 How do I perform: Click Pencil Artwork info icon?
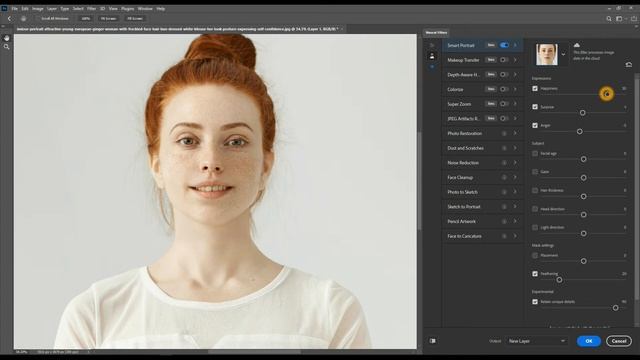(504, 221)
